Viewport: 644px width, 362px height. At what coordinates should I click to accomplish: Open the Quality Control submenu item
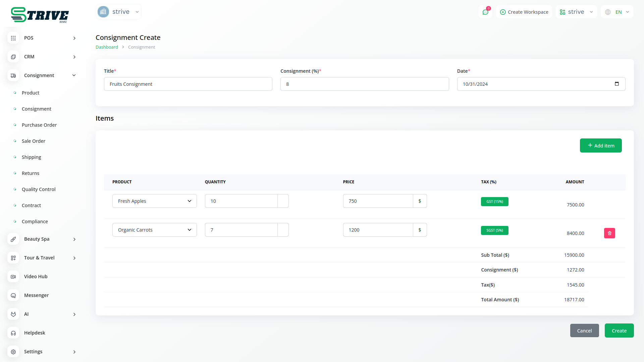click(x=39, y=189)
